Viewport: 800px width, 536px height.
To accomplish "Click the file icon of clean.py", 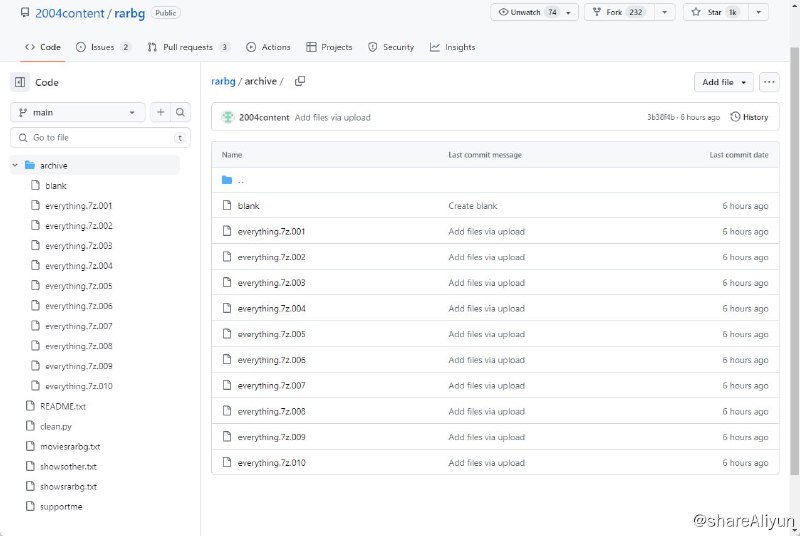I will (x=30, y=426).
